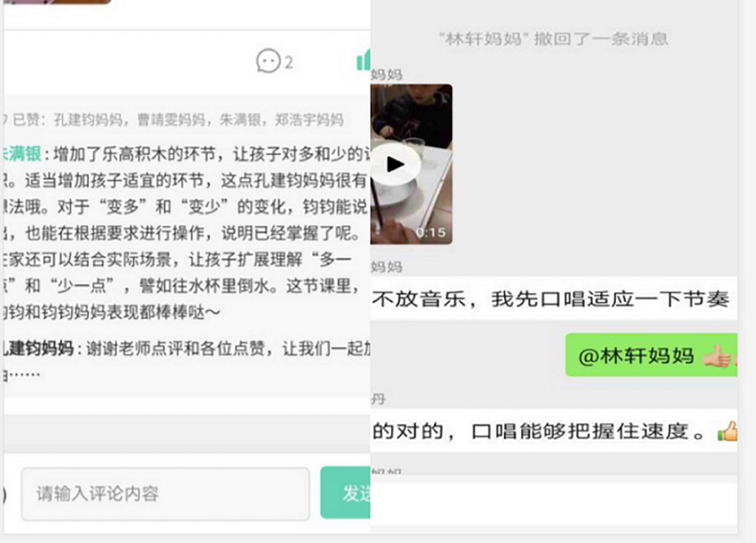Click 朱满银's comment about 乐高积木
This screenshot has width=756, height=543.
point(186,234)
